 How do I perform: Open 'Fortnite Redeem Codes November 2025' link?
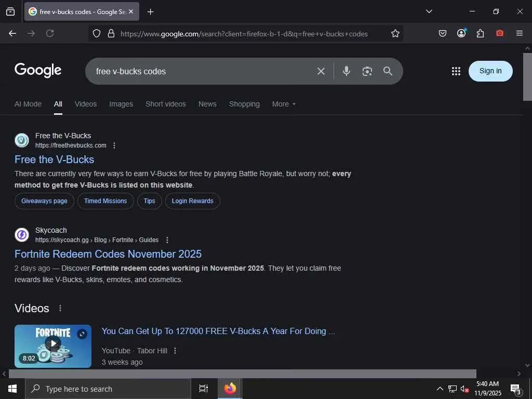pyautogui.click(x=108, y=254)
